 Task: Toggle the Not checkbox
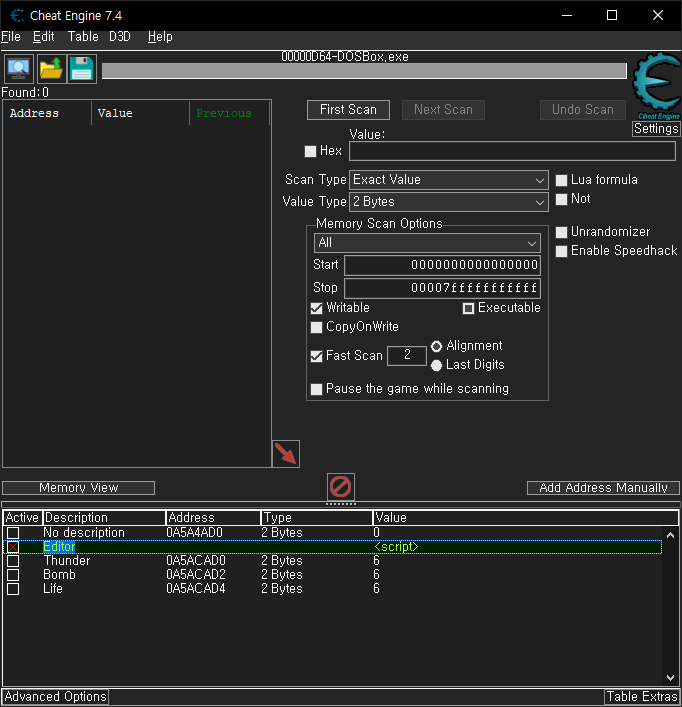pyautogui.click(x=561, y=199)
